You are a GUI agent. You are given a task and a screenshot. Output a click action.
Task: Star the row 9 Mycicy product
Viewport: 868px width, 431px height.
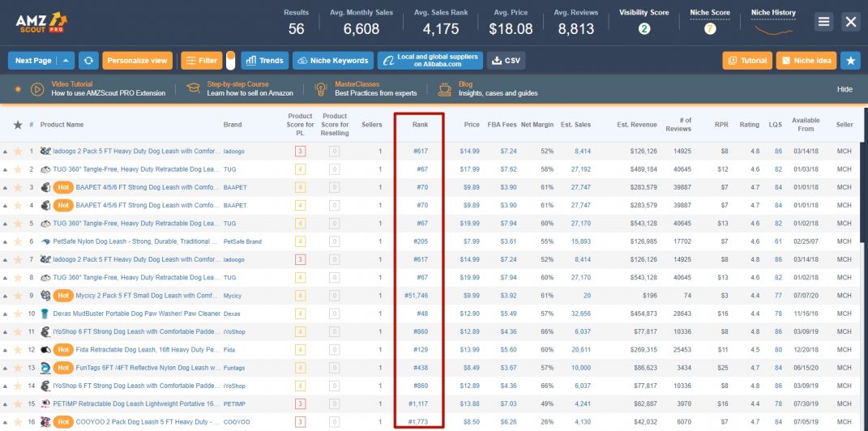[18, 296]
